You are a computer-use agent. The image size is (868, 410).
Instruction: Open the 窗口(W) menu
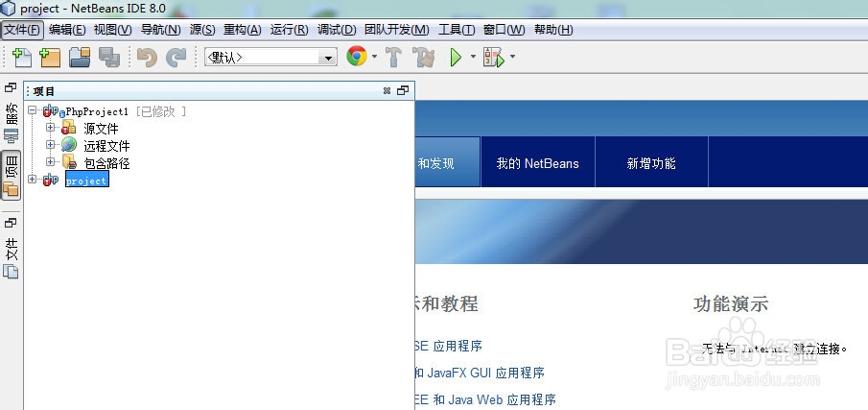[504, 30]
